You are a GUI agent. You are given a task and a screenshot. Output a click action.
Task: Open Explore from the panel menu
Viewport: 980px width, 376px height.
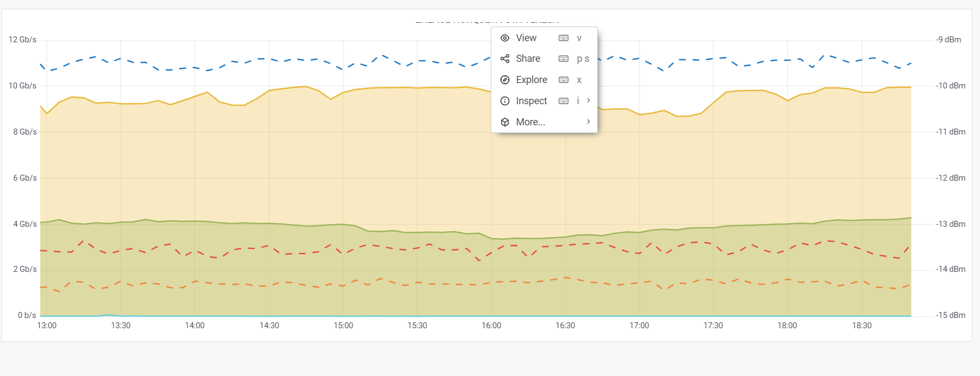[532, 80]
